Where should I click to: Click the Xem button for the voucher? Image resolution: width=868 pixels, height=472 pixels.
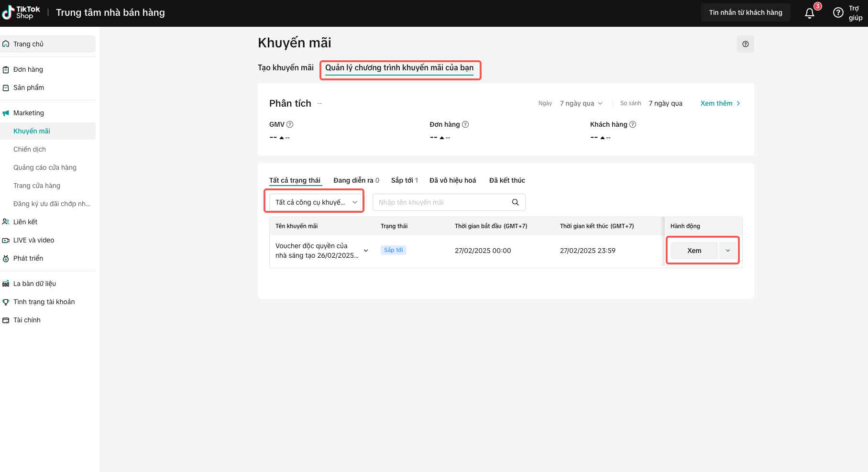(x=694, y=251)
